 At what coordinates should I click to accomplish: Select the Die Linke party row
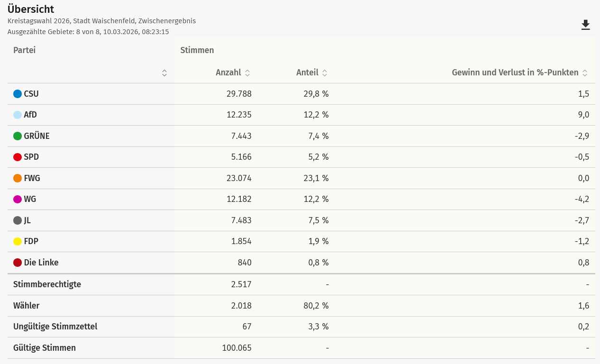click(41, 263)
